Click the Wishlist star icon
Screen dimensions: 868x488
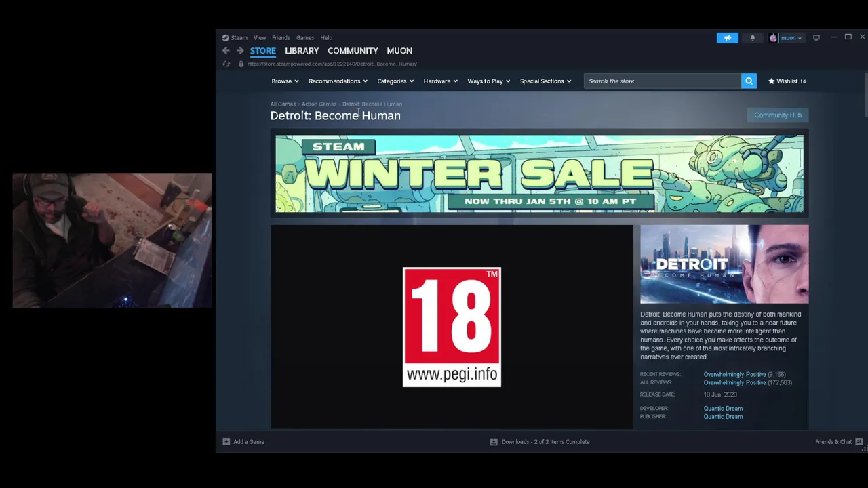771,81
